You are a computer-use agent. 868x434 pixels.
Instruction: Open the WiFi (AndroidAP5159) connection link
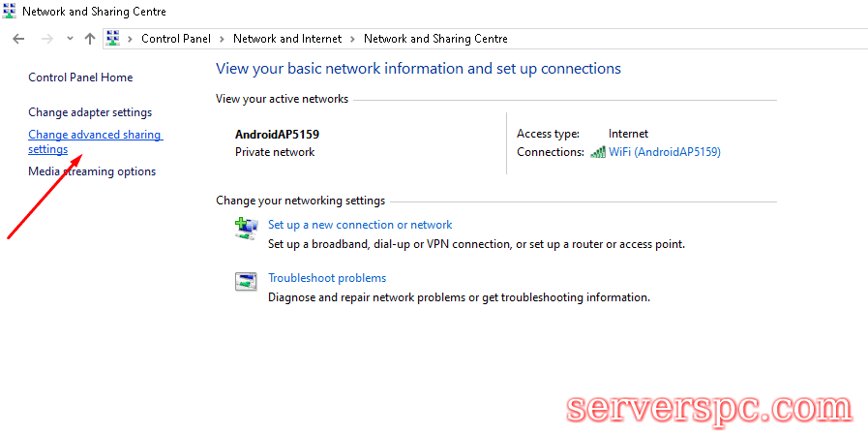point(664,152)
